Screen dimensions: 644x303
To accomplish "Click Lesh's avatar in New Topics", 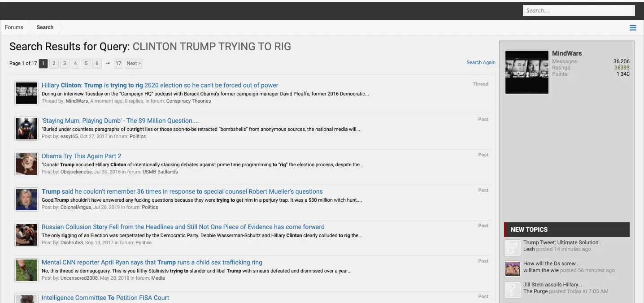I will (512, 247).
